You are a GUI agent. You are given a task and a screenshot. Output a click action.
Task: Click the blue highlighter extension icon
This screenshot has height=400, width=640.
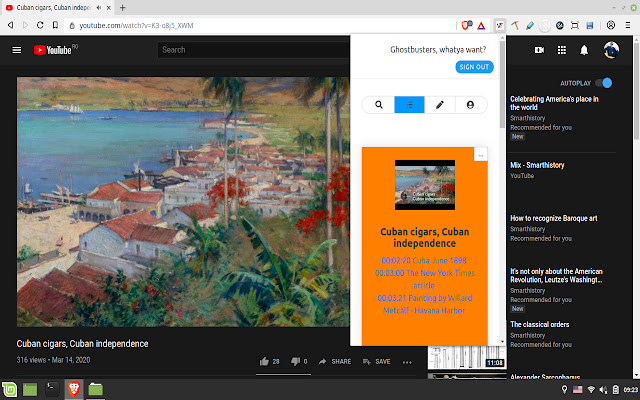(x=530, y=25)
